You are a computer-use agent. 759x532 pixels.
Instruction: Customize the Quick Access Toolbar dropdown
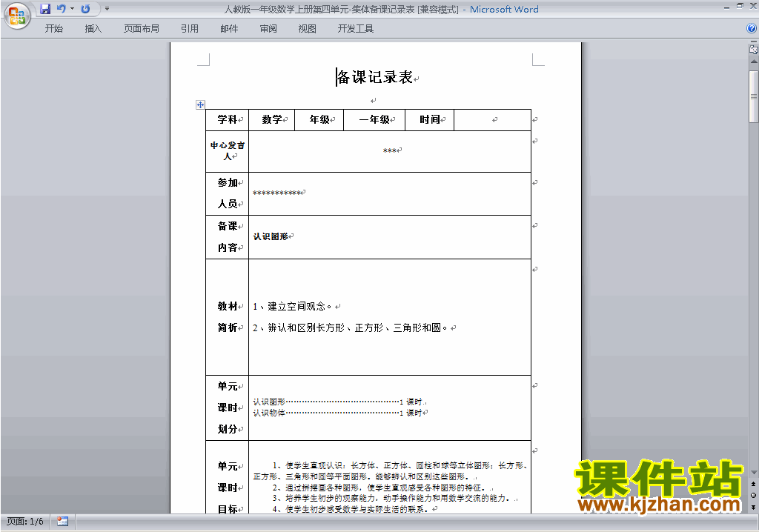[x=107, y=9]
